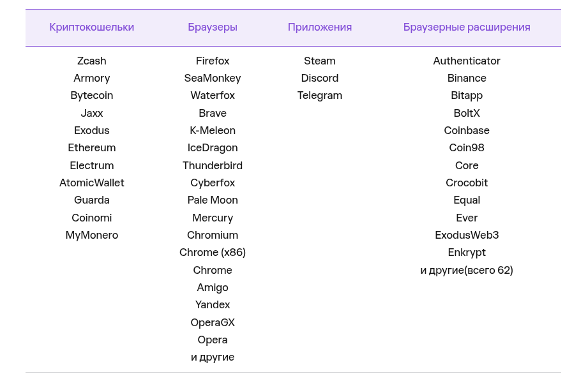Select the AtomicWallet entry

tap(91, 183)
